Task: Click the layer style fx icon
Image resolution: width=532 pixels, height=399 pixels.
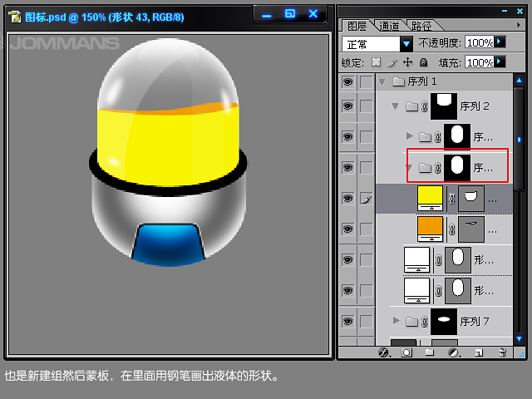Action: pyautogui.click(x=384, y=352)
